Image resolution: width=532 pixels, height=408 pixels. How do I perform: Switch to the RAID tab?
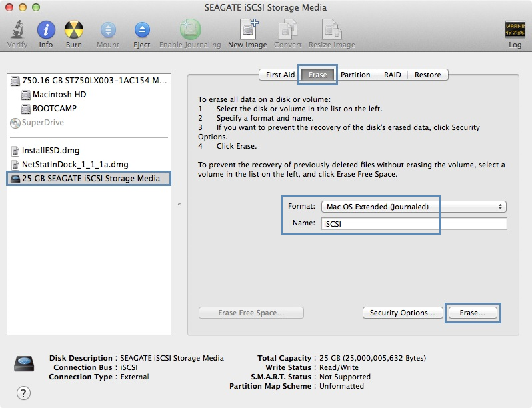point(392,75)
